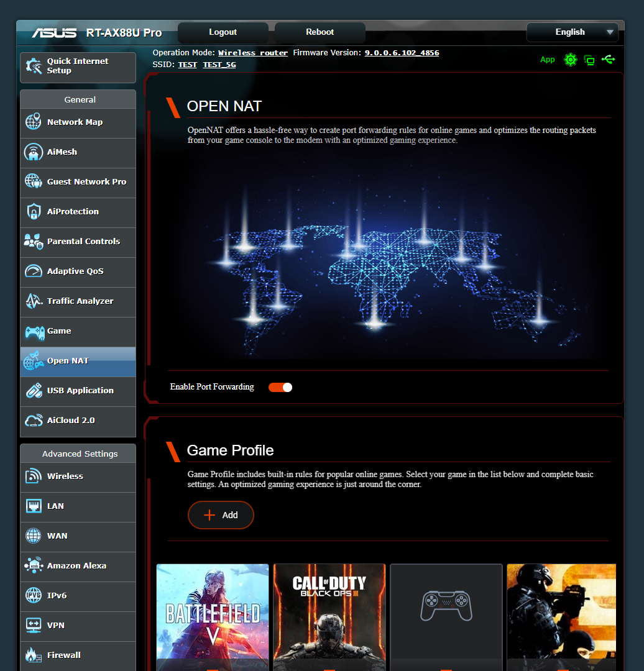Click the TEST SSID link

(x=188, y=65)
